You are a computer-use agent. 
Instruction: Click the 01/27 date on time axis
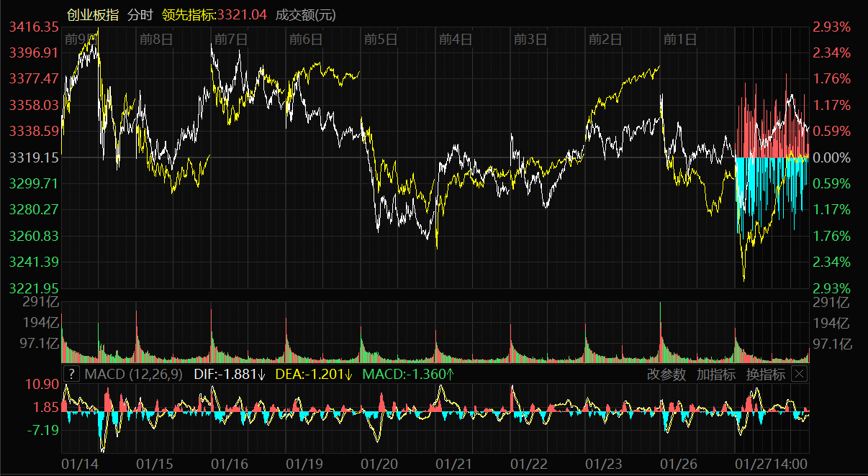[x=753, y=464]
